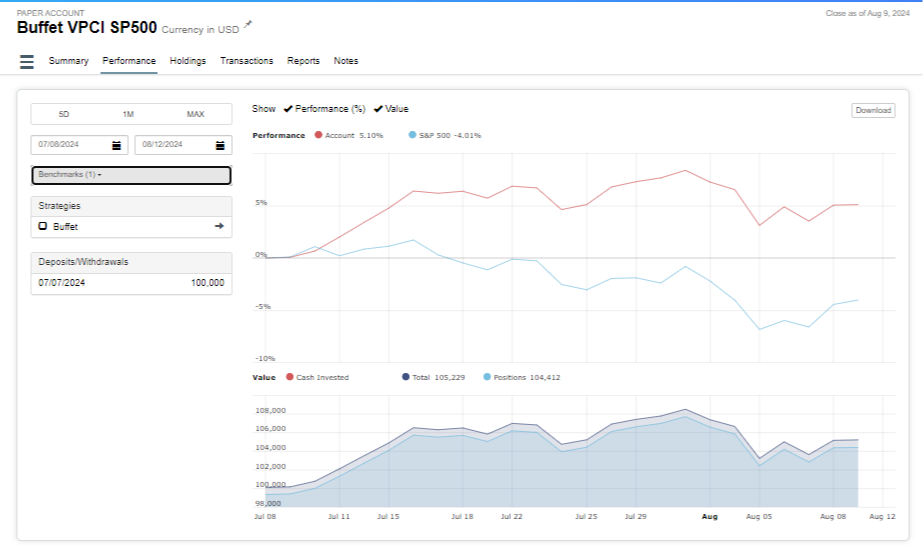The image size is (923, 546).
Task: Check the Buffet strategy checkbox
Action: coord(43,227)
